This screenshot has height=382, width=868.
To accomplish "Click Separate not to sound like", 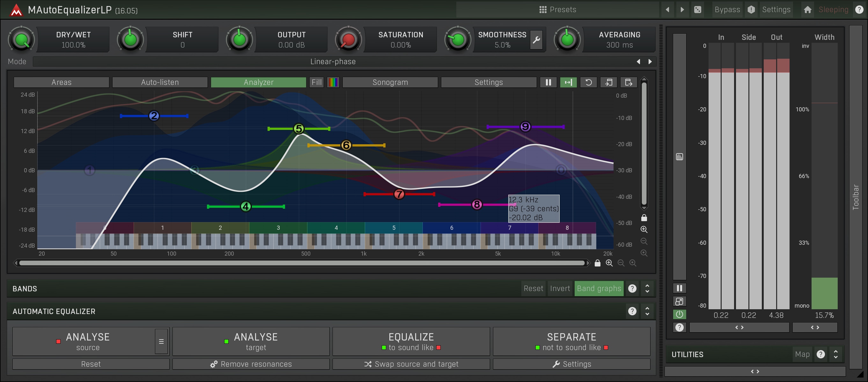I will click(571, 341).
